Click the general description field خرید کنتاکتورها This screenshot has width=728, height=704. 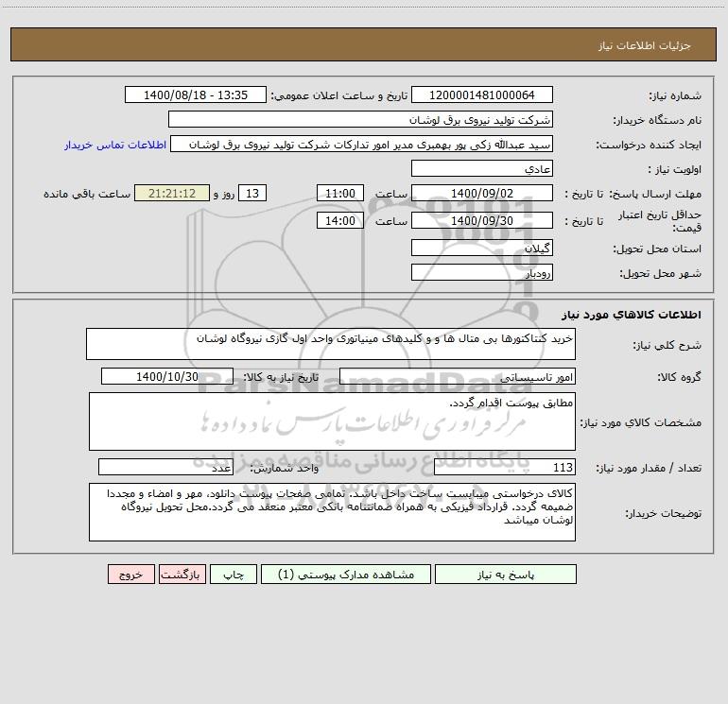[x=331, y=344]
